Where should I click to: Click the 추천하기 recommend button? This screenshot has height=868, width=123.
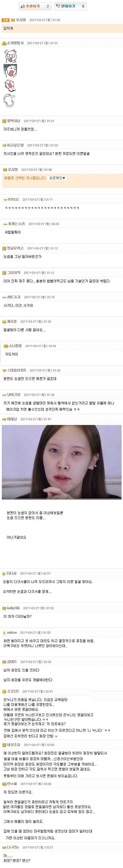35,6
